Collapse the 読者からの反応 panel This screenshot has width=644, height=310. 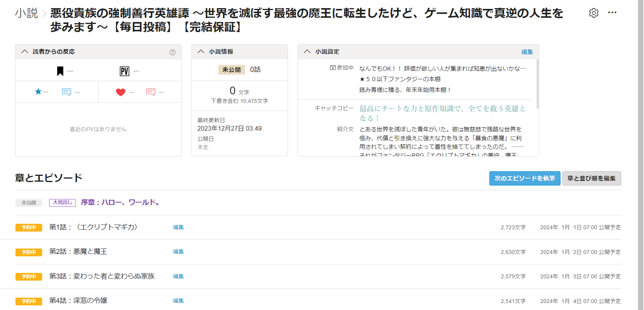click(25, 52)
